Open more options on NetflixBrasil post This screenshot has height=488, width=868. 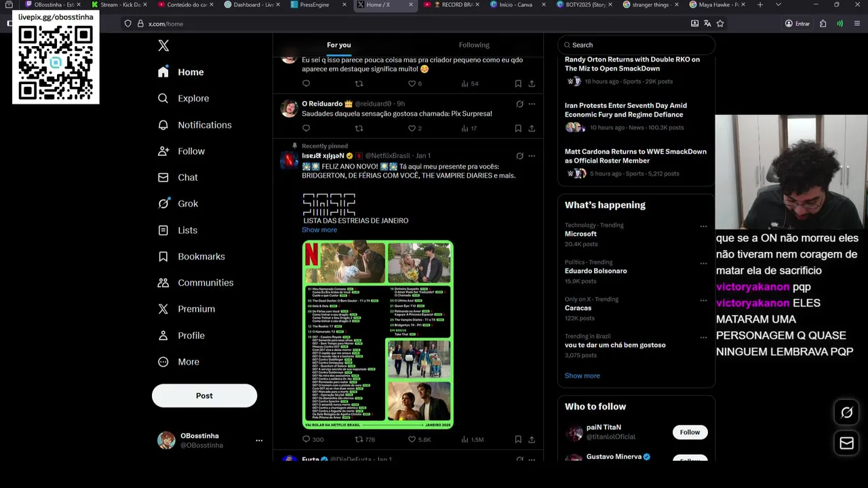[x=532, y=155]
